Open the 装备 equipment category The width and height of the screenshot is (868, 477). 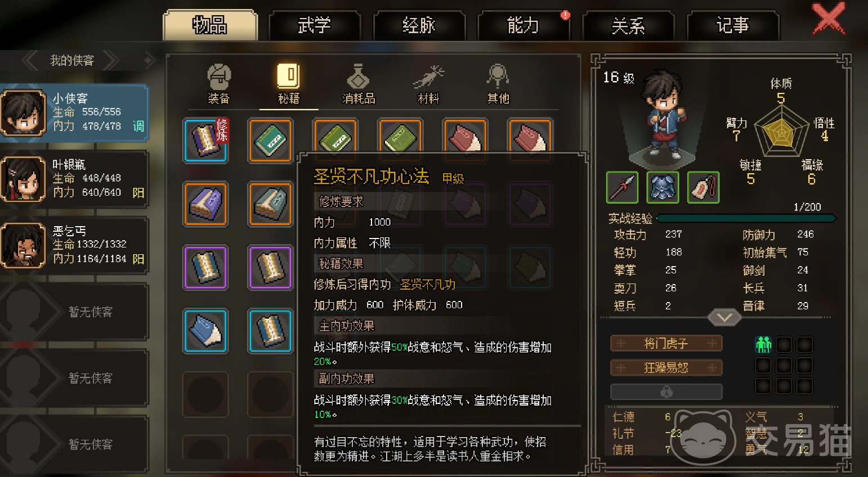219,84
